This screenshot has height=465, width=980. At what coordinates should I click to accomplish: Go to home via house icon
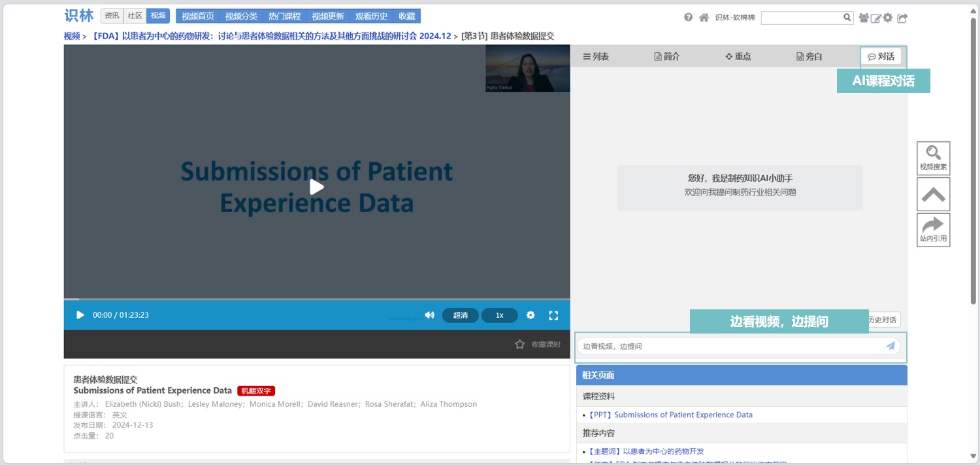tap(704, 18)
